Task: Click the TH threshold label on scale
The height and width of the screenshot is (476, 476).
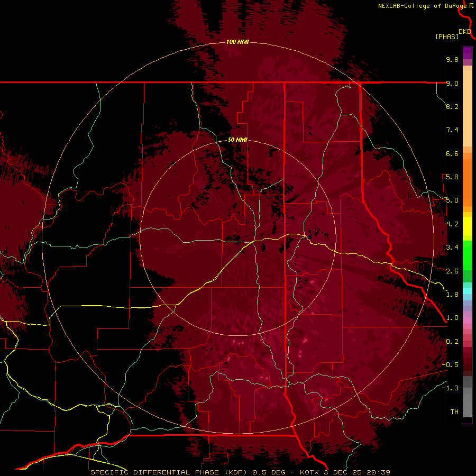Action: click(x=454, y=412)
